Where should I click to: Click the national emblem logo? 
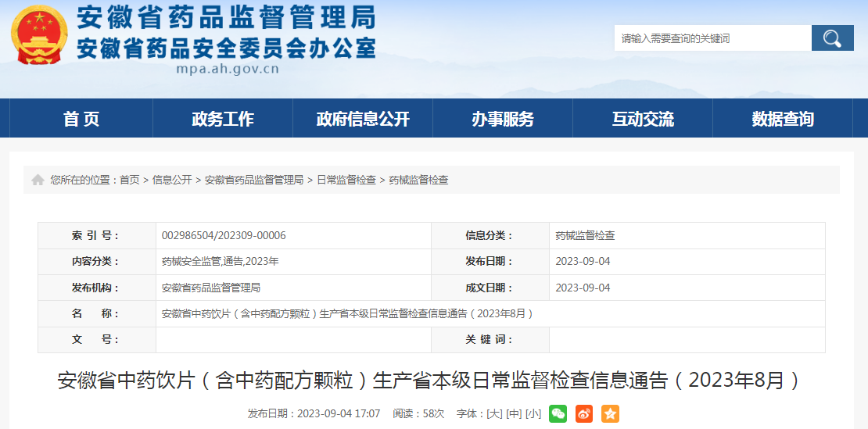tap(39, 37)
